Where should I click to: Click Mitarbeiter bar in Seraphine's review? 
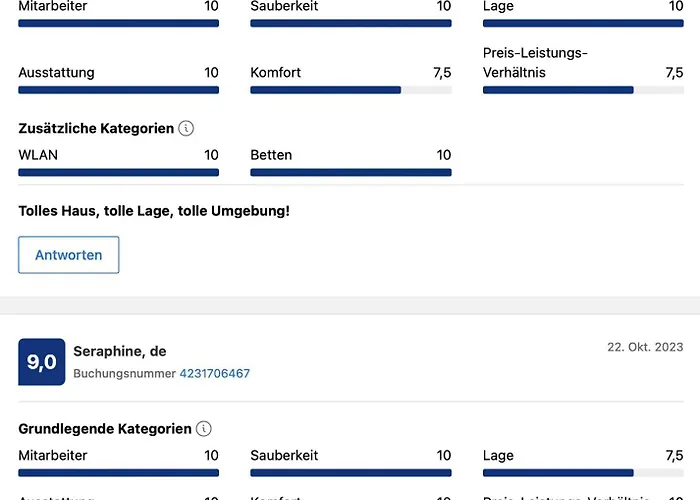[x=118, y=473]
